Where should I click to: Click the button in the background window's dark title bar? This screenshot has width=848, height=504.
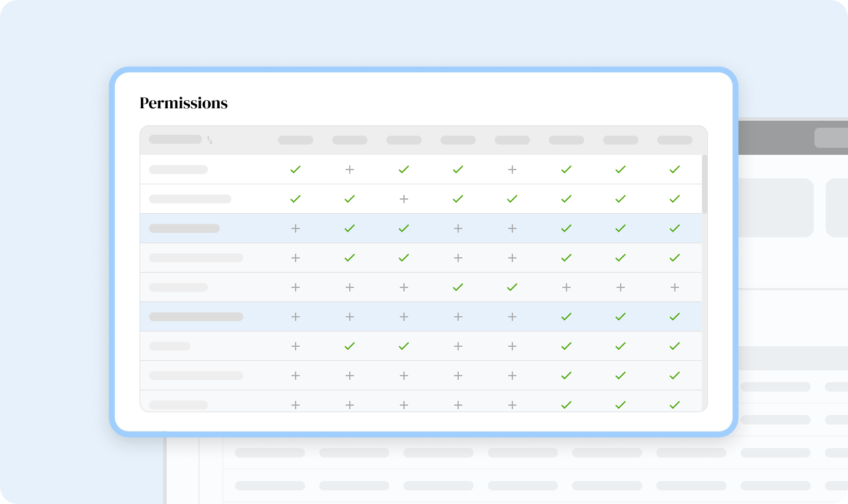coord(830,138)
